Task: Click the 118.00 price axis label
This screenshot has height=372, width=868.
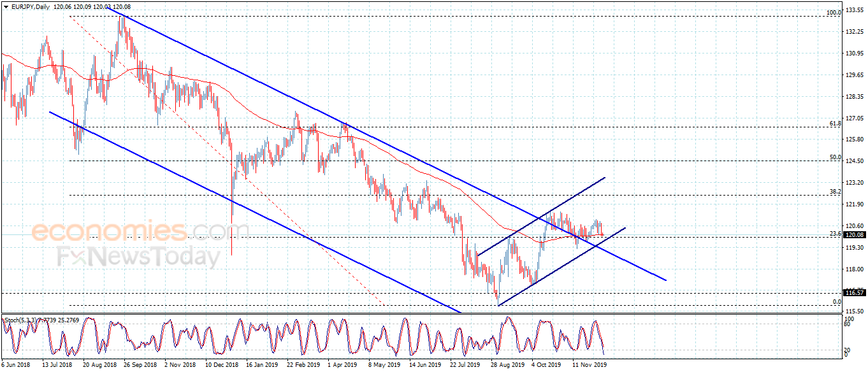Action: point(854,269)
